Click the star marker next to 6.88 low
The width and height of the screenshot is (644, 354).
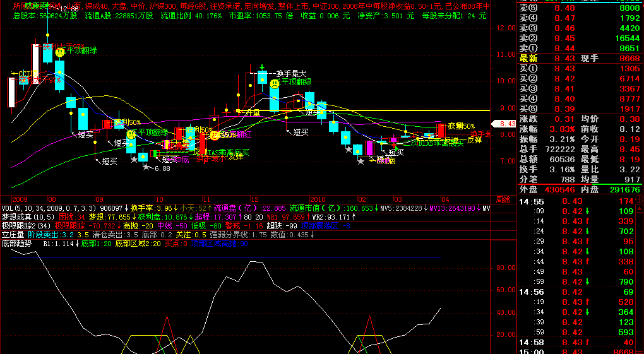point(146,167)
